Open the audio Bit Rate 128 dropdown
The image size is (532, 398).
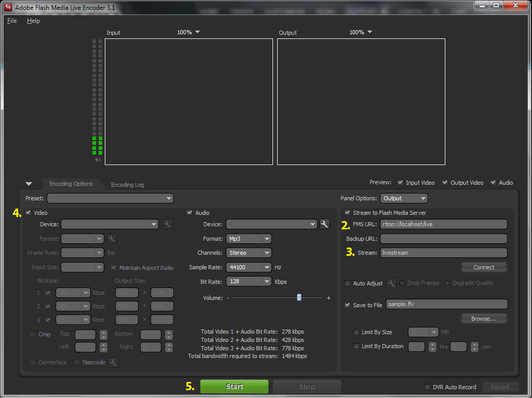point(249,282)
